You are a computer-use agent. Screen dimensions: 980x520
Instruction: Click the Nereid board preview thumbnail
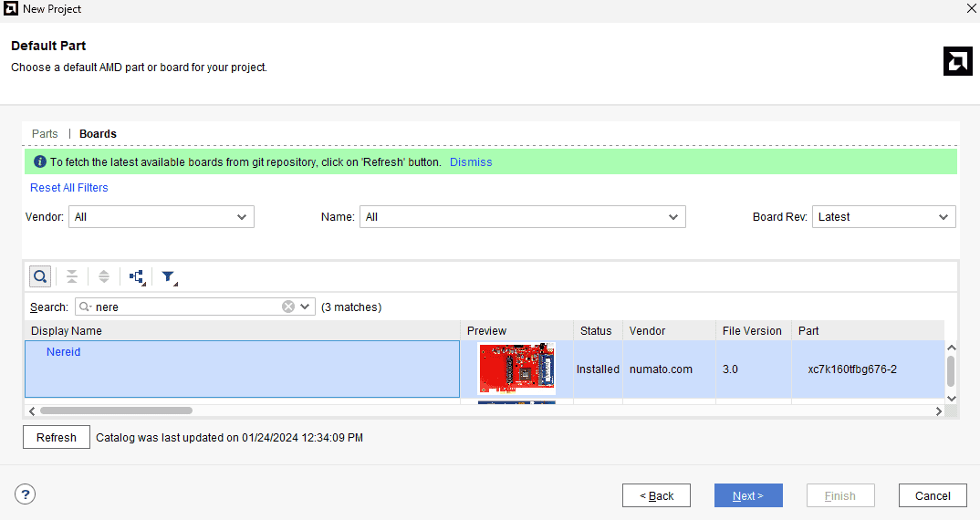pyautogui.click(x=516, y=369)
